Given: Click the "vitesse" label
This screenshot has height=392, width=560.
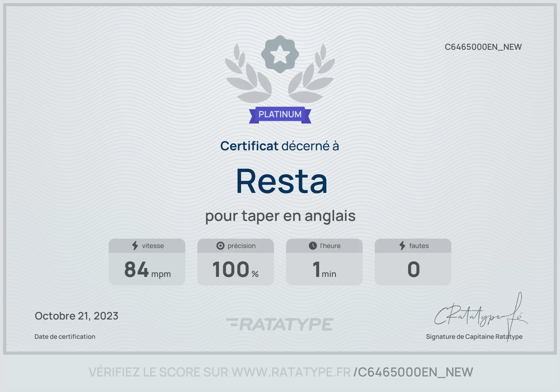Looking at the screenshot, I should 153,246.
